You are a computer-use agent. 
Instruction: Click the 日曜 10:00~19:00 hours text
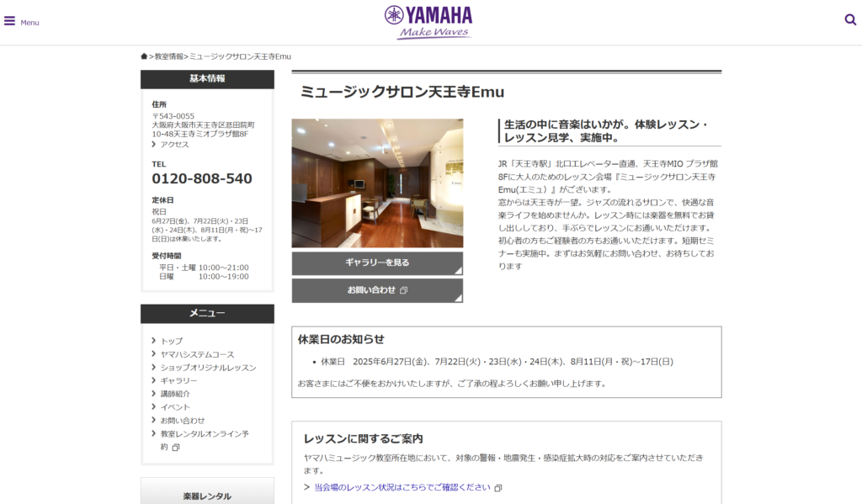click(204, 277)
